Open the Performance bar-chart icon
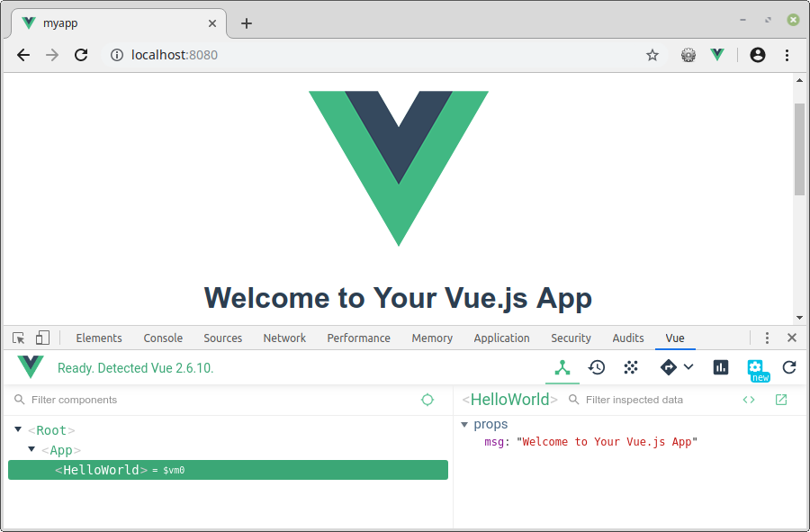This screenshot has height=532, width=810. pos(721,367)
